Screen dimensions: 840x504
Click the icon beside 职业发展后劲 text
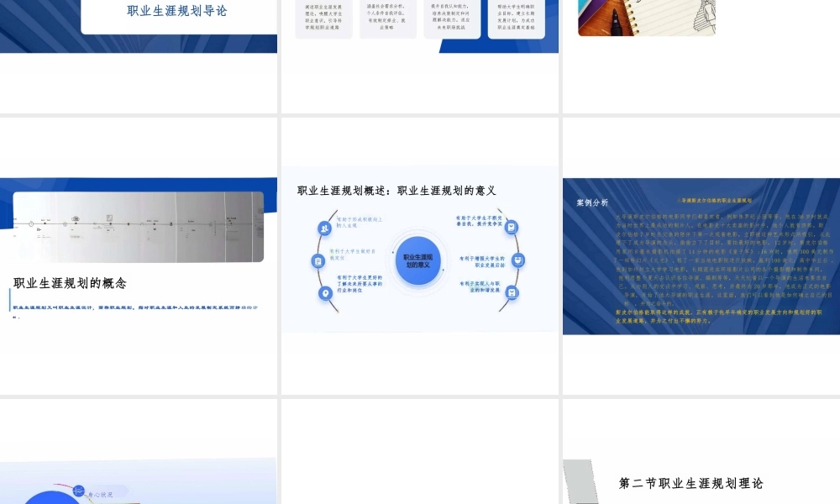pos(518,260)
